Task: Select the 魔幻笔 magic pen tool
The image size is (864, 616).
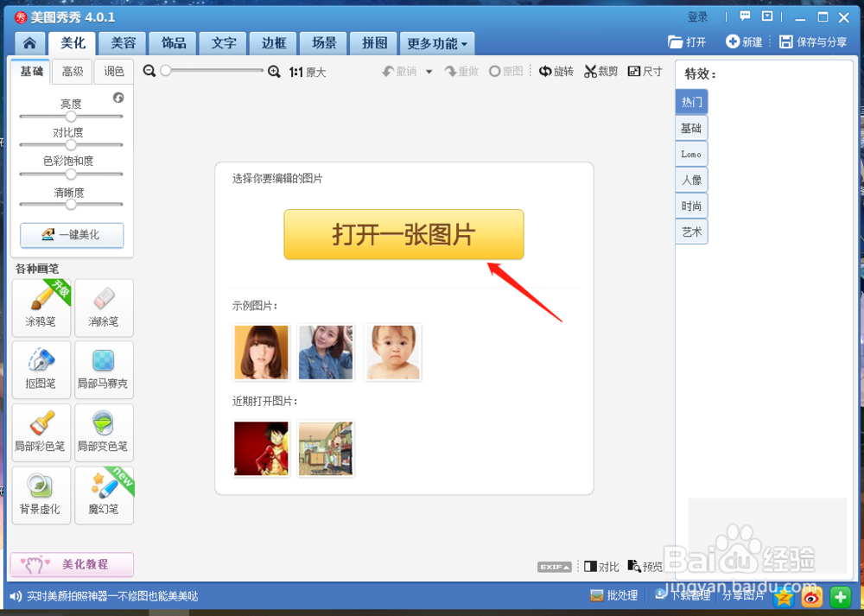Action: click(x=105, y=495)
